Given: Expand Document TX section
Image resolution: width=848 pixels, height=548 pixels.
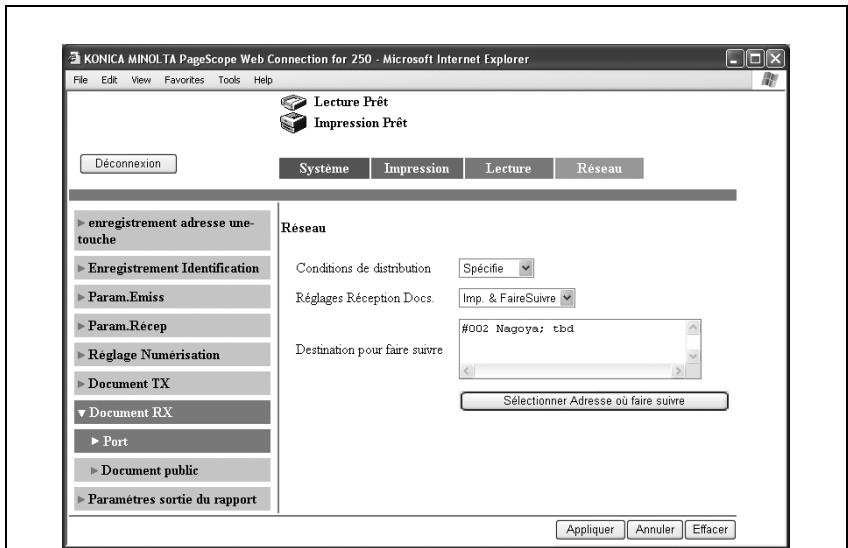Looking at the screenshot, I should click(172, 384).
